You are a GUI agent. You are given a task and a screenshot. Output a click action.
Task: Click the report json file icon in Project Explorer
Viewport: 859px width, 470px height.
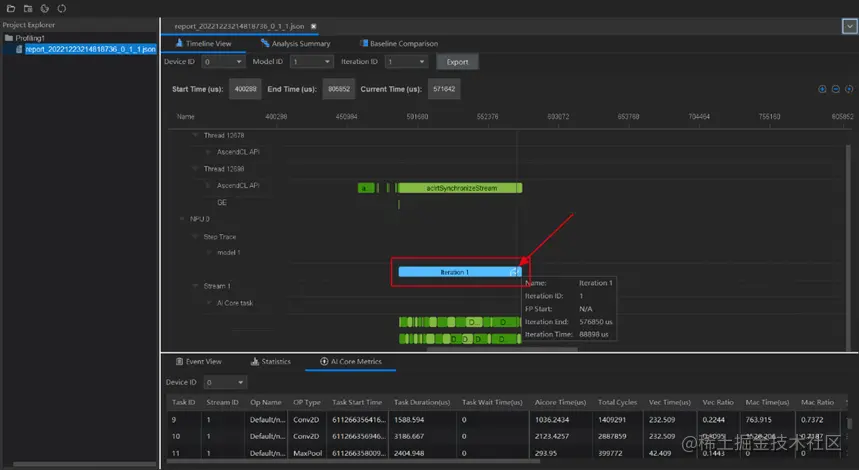[x=19, y=49]
